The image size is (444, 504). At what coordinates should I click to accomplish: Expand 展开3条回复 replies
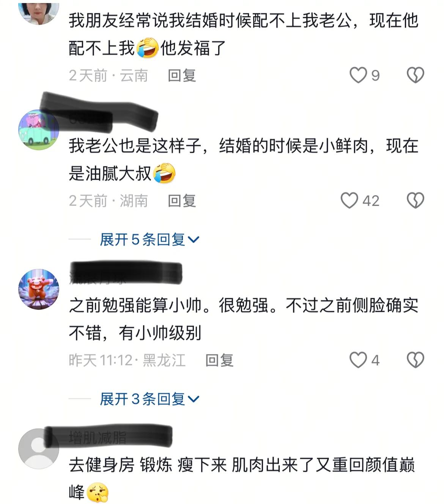click(150, 399)
